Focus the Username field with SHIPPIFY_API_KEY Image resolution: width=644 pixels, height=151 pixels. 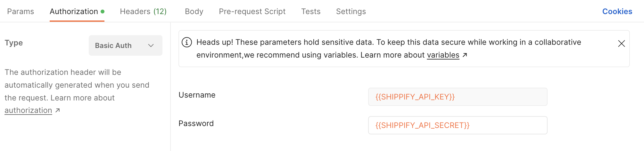(458, 97)
